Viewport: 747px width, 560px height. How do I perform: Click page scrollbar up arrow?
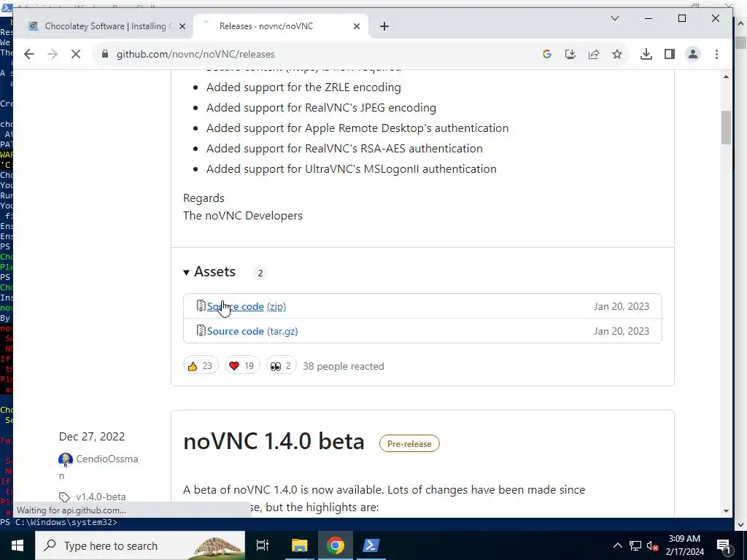point(726,77)
